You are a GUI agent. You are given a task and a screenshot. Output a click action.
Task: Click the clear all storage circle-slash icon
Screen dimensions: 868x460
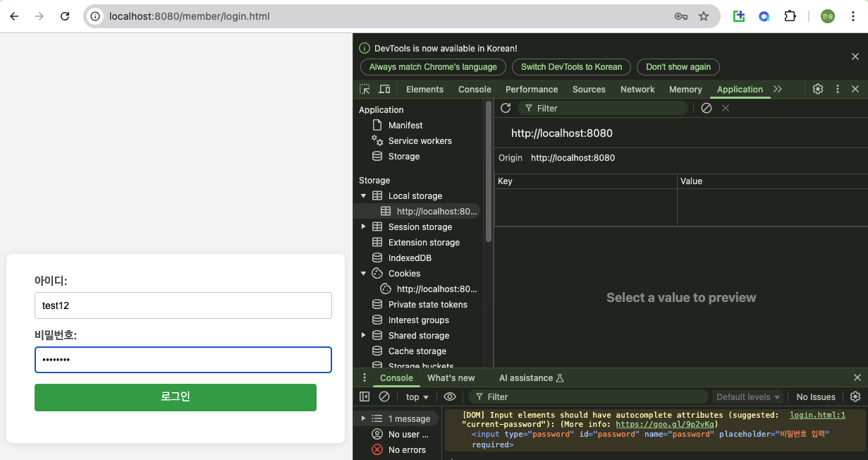[x=707, y=108]
